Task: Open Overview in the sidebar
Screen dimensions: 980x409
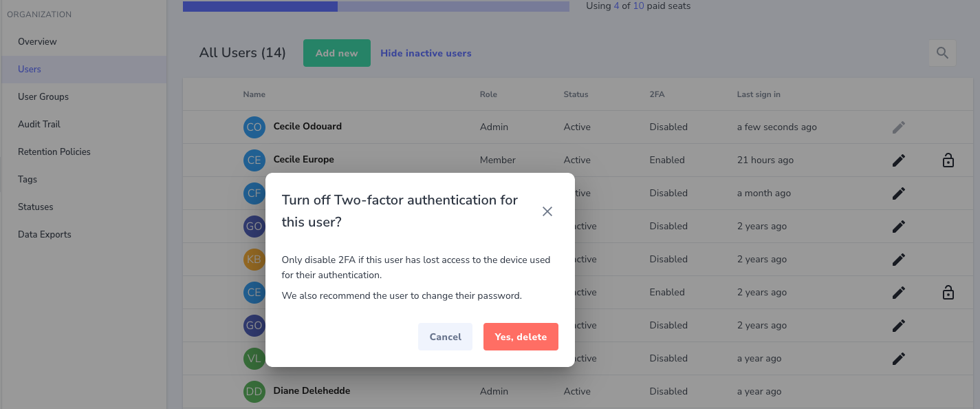Action: pos(37,41)
